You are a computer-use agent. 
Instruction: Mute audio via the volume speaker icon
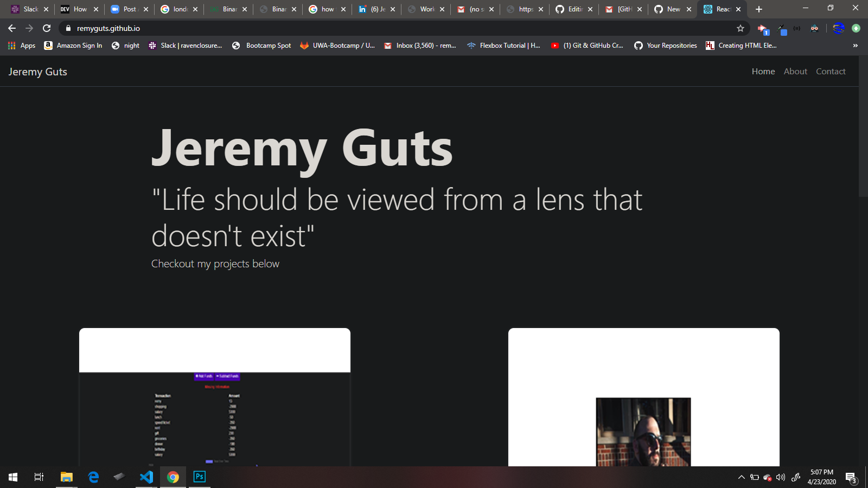click(781, 478)
